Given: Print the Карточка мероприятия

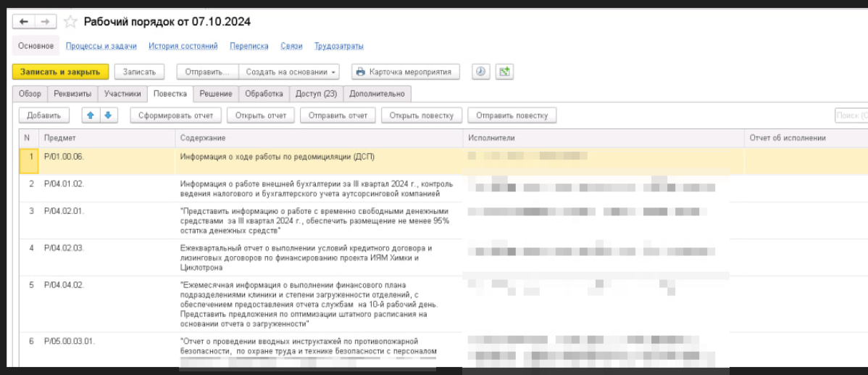Looking at the screenshot, I should point(406,72).
